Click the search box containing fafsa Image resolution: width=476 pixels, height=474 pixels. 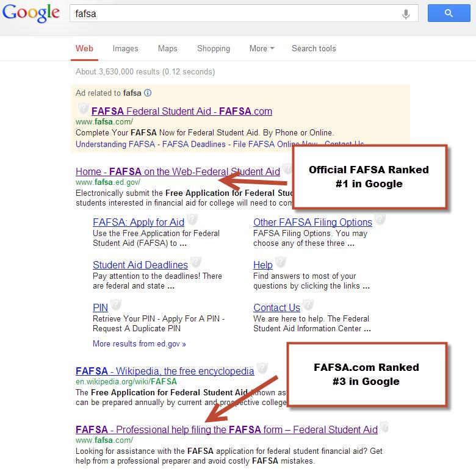pyautogui.click(x=232, y=13)
